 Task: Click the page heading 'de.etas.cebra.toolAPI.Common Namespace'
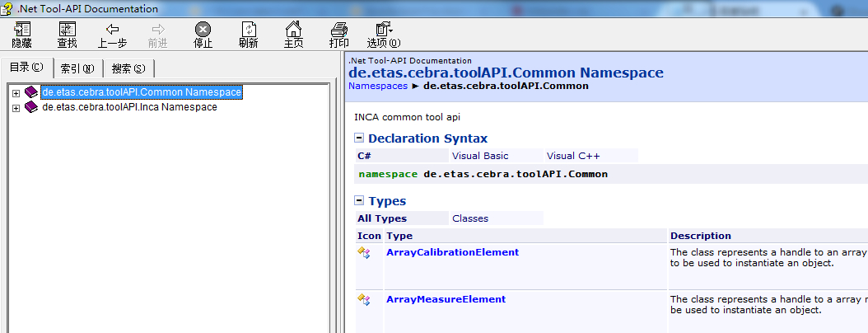click(x=506, y=73)
